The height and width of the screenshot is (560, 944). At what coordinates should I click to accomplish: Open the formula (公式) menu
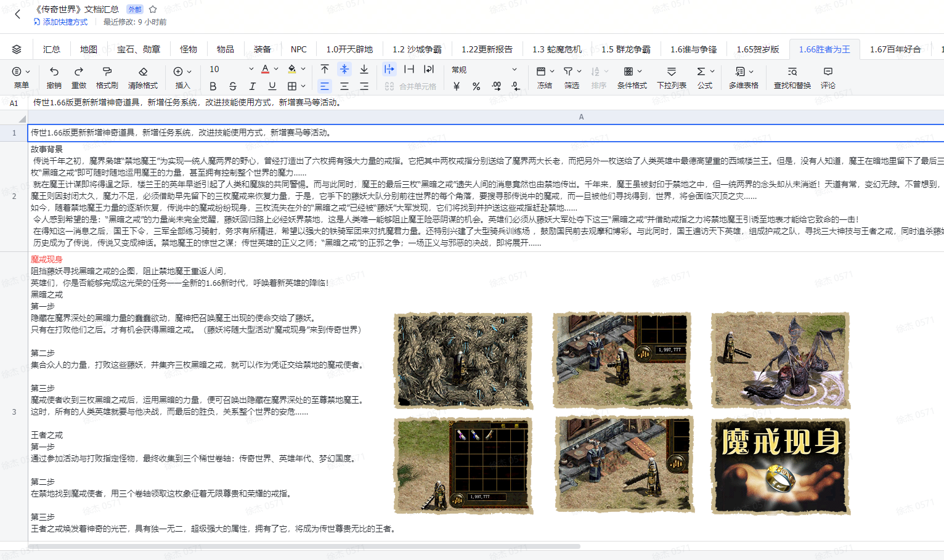pos(705,77)
